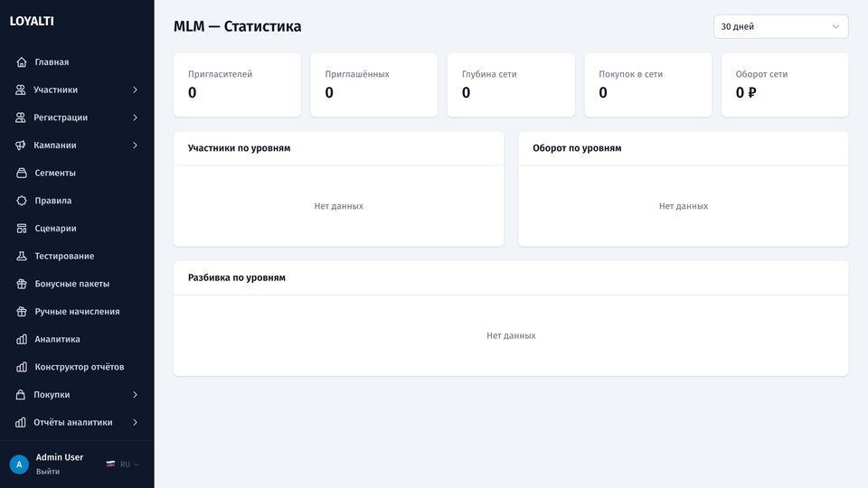This screenshot has width=868, height=488.
Task: Click the Admin User avatar circle
Action: click(x=19, y=465)
